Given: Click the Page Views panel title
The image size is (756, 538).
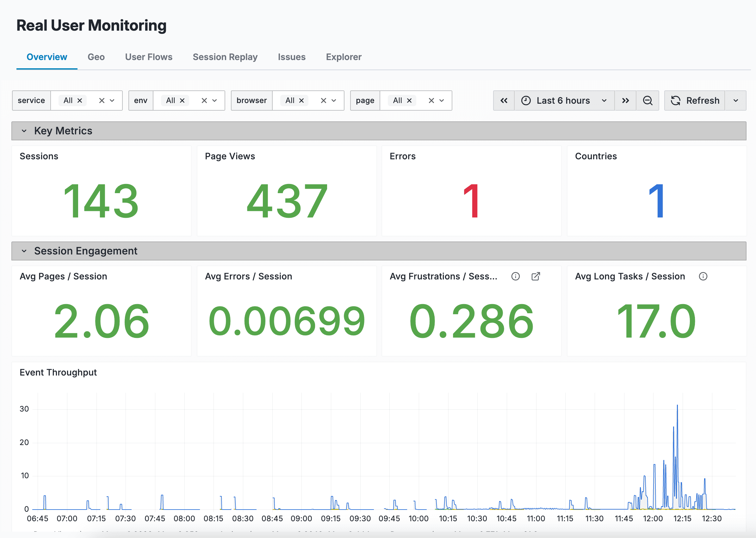Looking at the screenshot, I should pyautogui.click(x=230, y=156).
